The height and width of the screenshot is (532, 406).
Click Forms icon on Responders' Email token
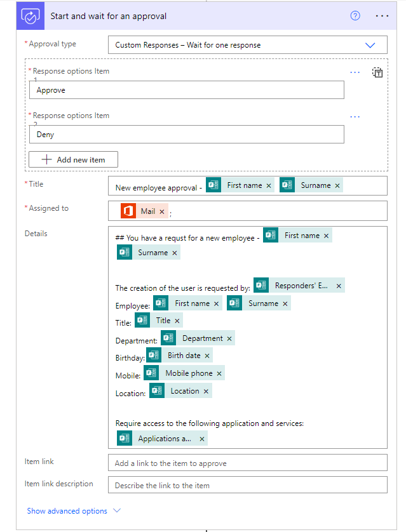(261, 285)
